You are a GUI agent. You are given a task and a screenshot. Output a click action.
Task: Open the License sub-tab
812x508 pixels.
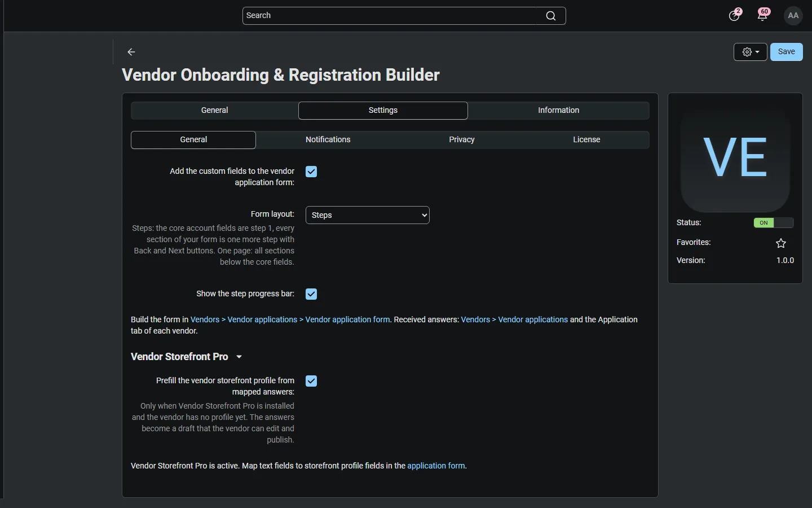(586, 140)
